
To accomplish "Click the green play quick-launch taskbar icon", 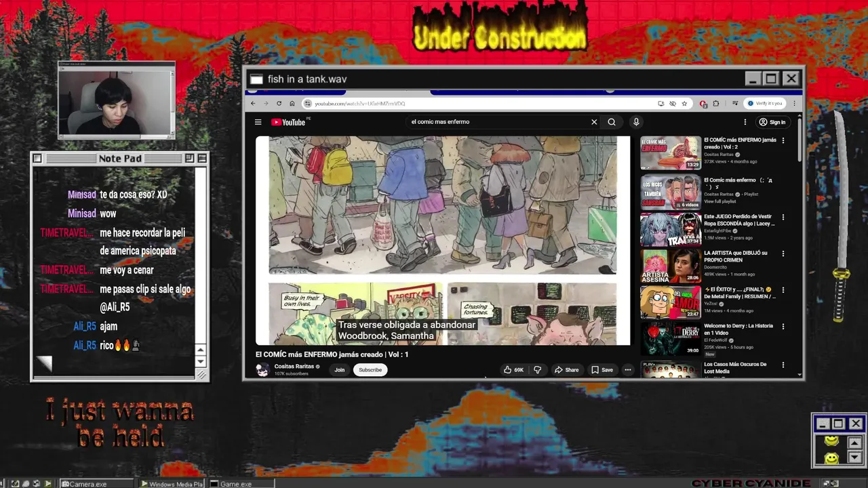I will [47, 484].
